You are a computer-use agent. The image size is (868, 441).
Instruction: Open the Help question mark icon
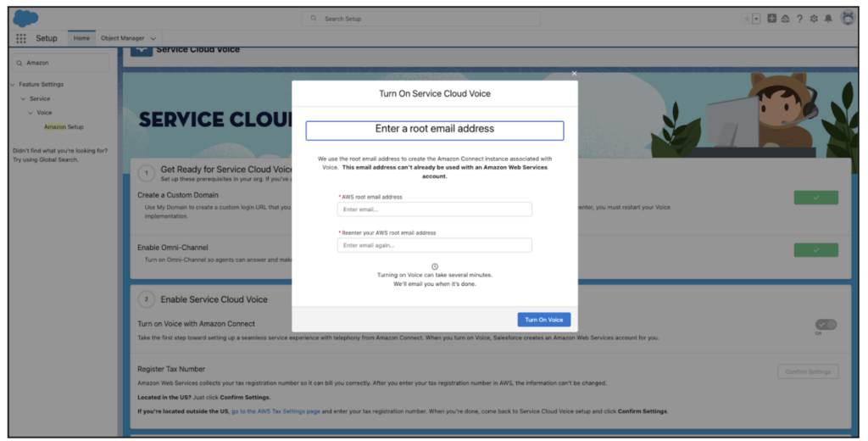click(x=799, y=19)
